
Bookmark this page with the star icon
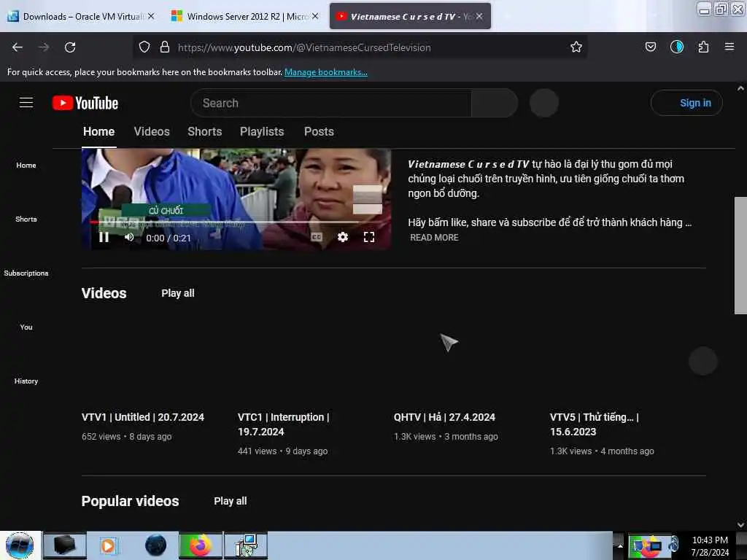point(576,47)
